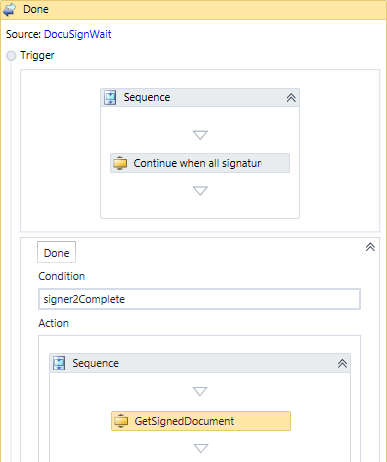Select the Continue when all signatures activity

[x=200, y=163]
